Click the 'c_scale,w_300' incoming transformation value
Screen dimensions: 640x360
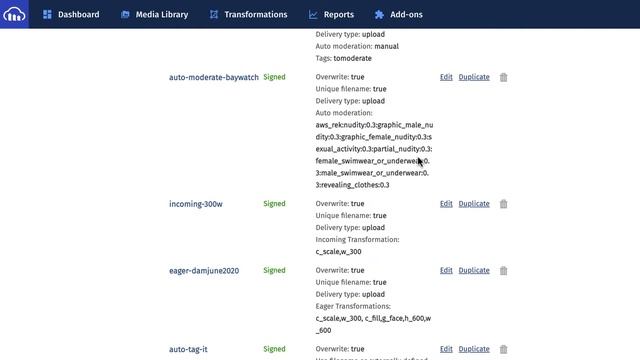coord(338,252)
